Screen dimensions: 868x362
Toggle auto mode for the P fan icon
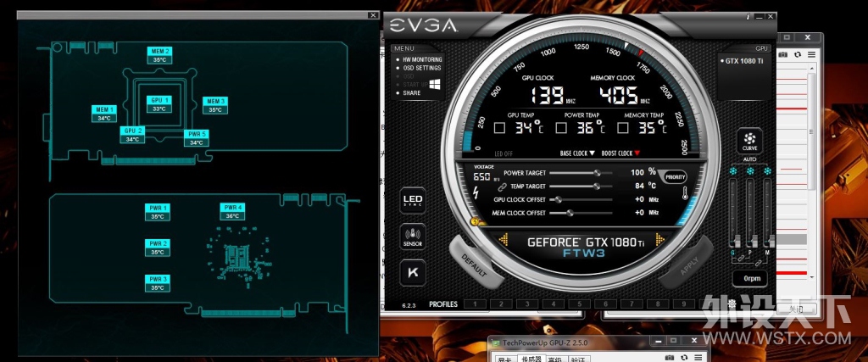(x=750, y=171)
